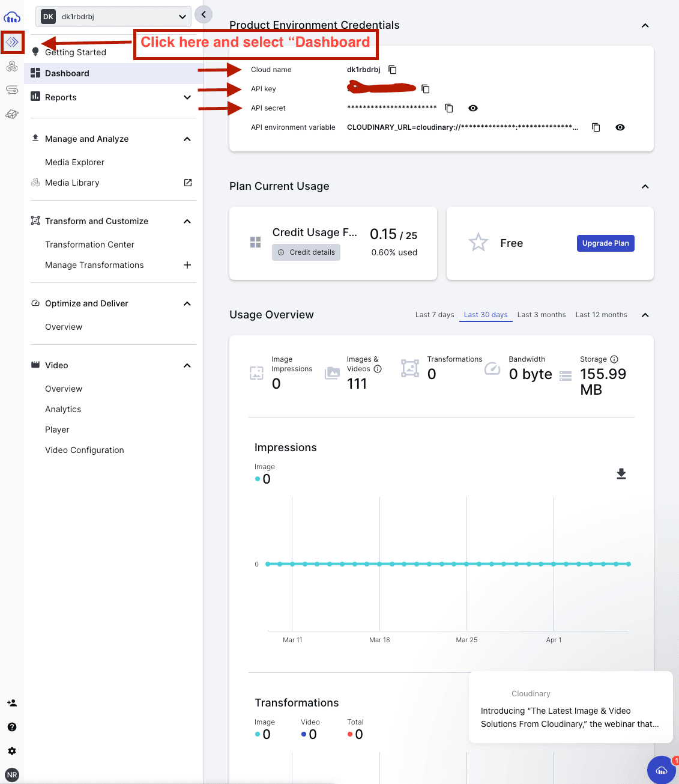Open the invite user icon

[x=12, y=702]
